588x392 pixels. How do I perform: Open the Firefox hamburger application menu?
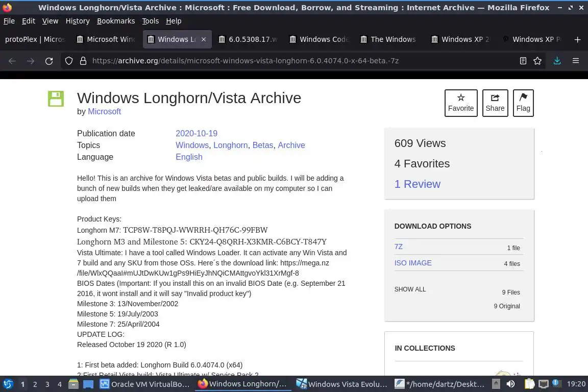point(576,61)
